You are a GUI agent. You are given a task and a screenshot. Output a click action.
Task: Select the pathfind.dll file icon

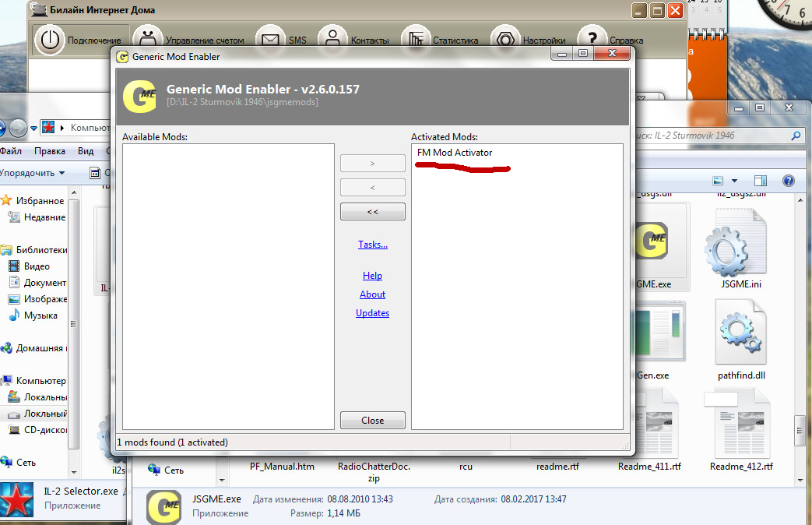741,332
